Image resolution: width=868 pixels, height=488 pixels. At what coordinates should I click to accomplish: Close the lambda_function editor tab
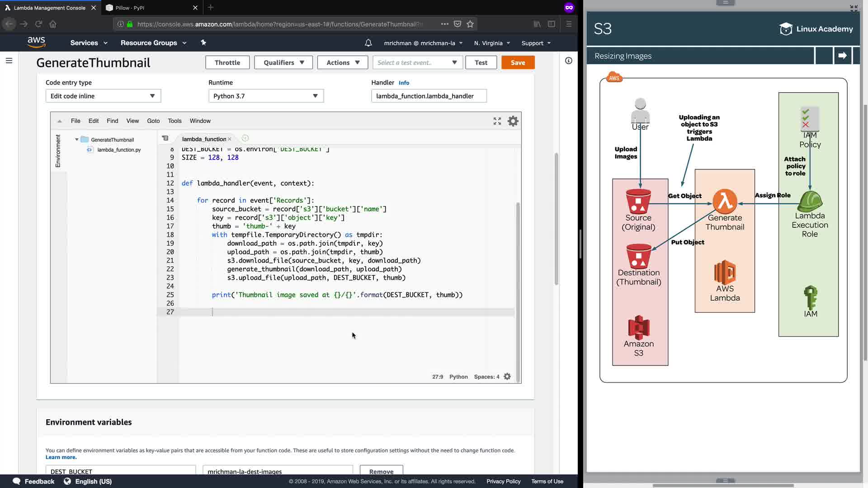(230, 139)
